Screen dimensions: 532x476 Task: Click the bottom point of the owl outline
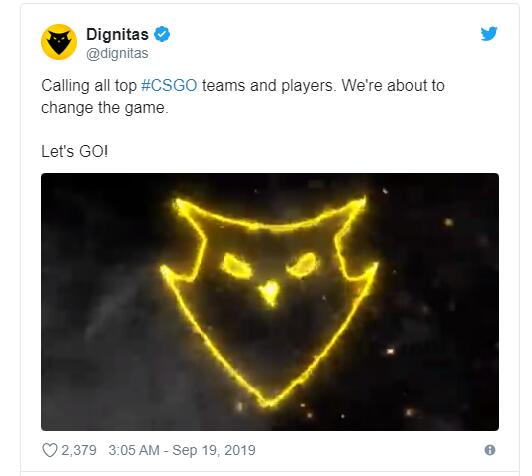pyautogui.click(x=268, y=403)
